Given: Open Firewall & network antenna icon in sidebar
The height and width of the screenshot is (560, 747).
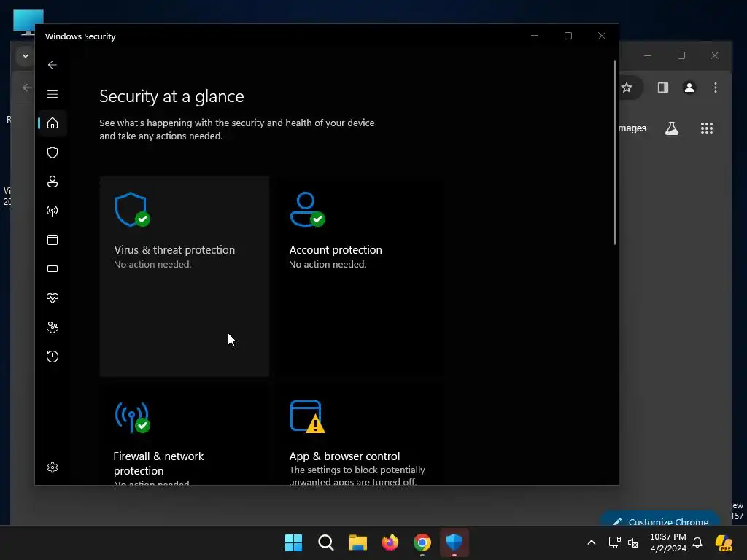Looking at the screenshot, I should (53, 211).
